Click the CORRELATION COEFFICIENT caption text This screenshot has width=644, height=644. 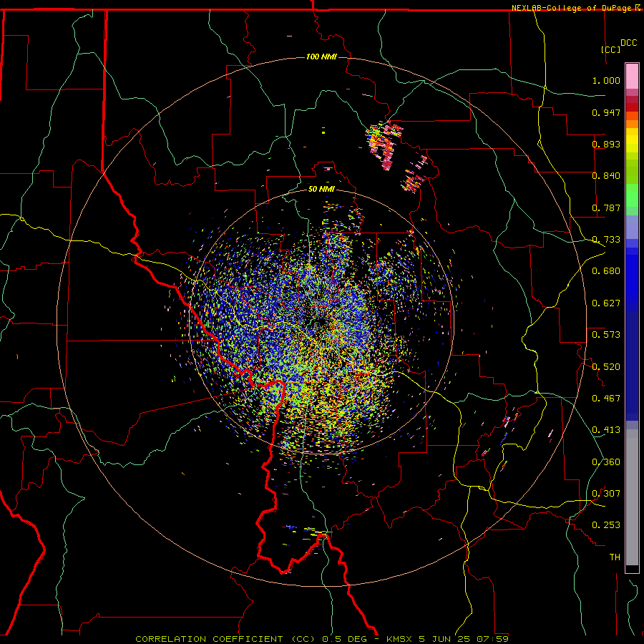click(x=209, y=639)
